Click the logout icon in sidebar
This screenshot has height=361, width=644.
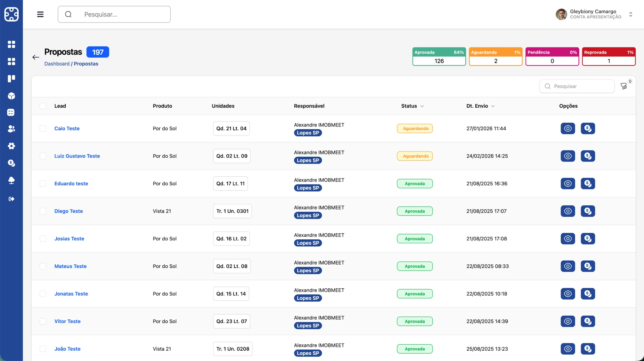[x=11, y=199]
